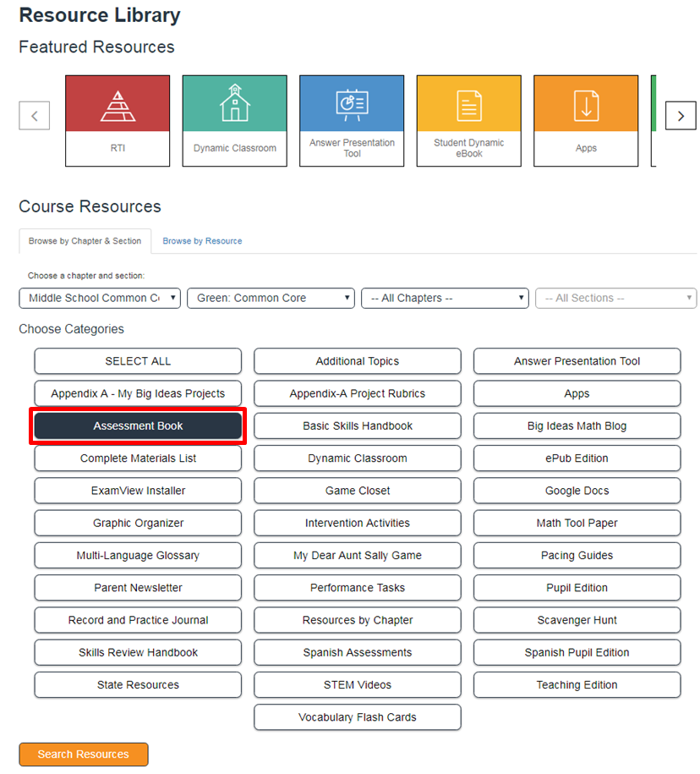Deselect the Assessment Book category
700x774 pixels.
(x=138, y=426)
